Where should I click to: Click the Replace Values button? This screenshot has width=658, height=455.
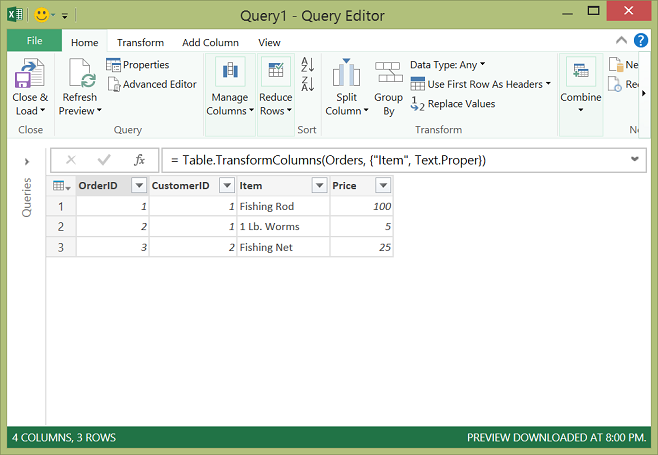coord(453,104)
